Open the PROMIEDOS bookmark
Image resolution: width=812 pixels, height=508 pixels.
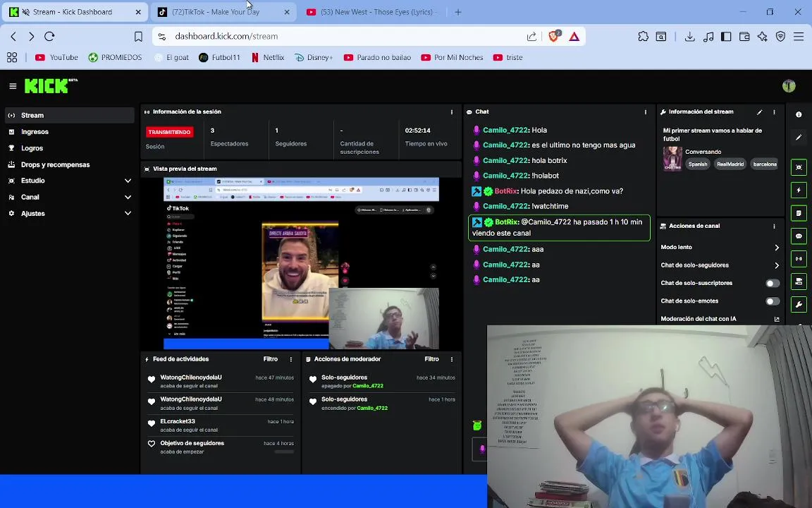tap(115, 58)
